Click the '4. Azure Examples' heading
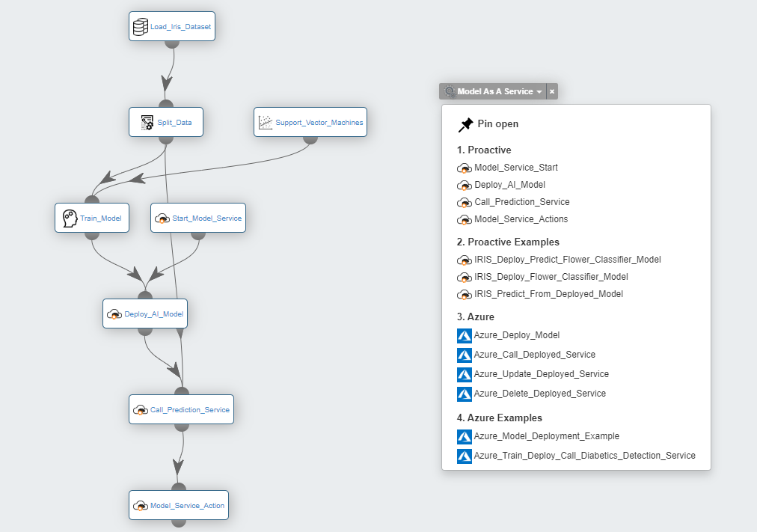 tap(499, 418)
